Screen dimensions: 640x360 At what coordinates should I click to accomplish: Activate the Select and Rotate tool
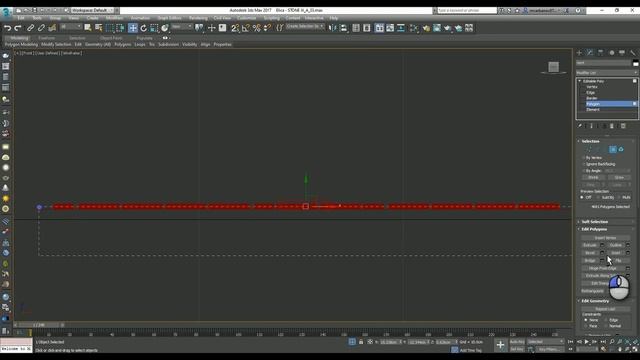(144, 28)
